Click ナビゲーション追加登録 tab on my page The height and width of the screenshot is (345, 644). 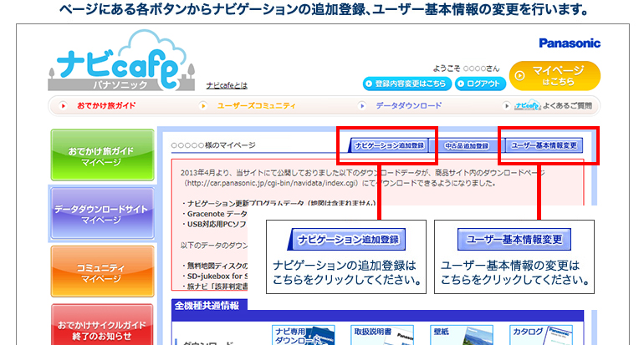point(389,145)
